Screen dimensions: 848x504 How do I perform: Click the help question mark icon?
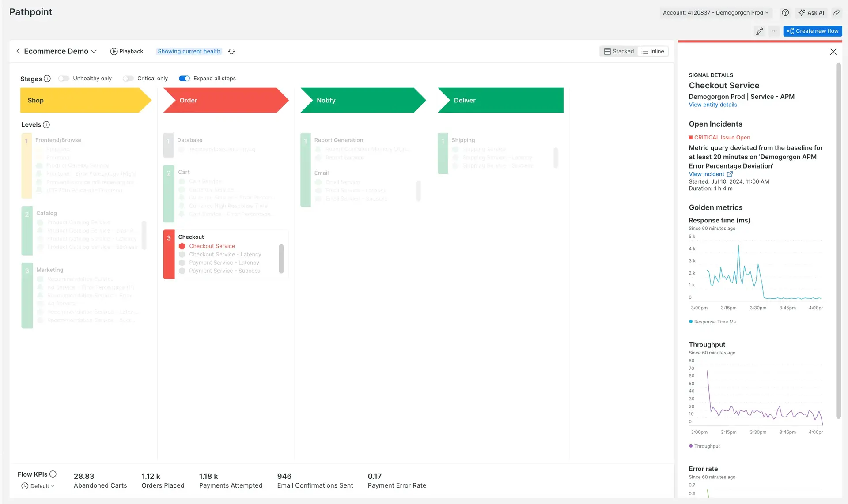(785, 13)
